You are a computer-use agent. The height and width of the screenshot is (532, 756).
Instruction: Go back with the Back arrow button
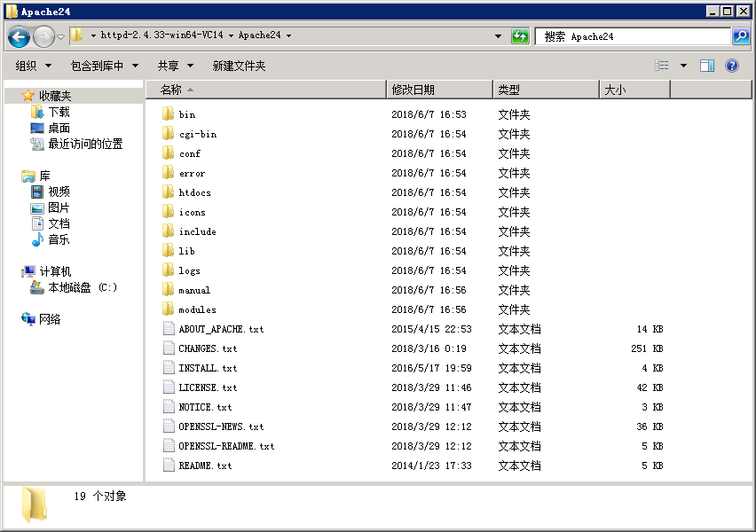(x=20, y=36)
